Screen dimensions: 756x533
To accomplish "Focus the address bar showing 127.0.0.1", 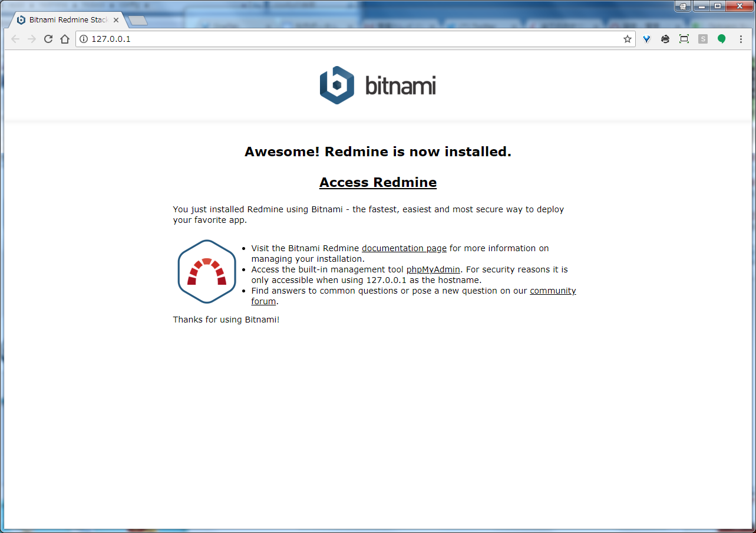I will coord(355,39).
